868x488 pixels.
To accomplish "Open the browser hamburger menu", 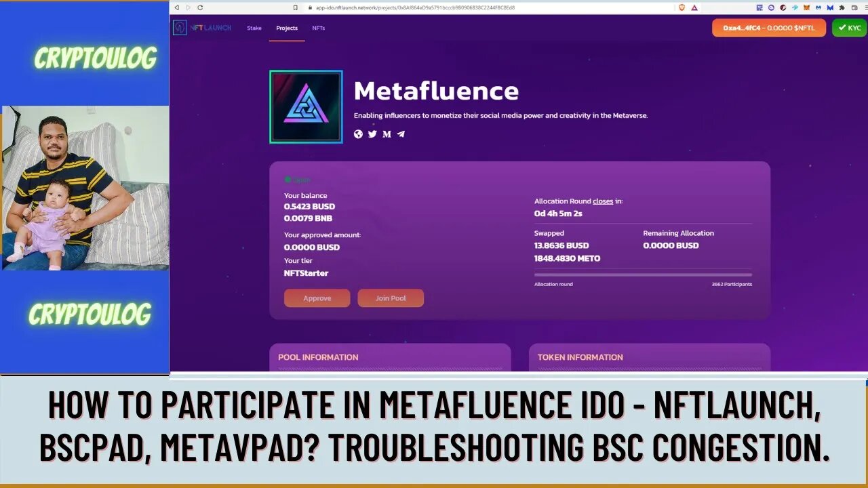I will (865, 7).
